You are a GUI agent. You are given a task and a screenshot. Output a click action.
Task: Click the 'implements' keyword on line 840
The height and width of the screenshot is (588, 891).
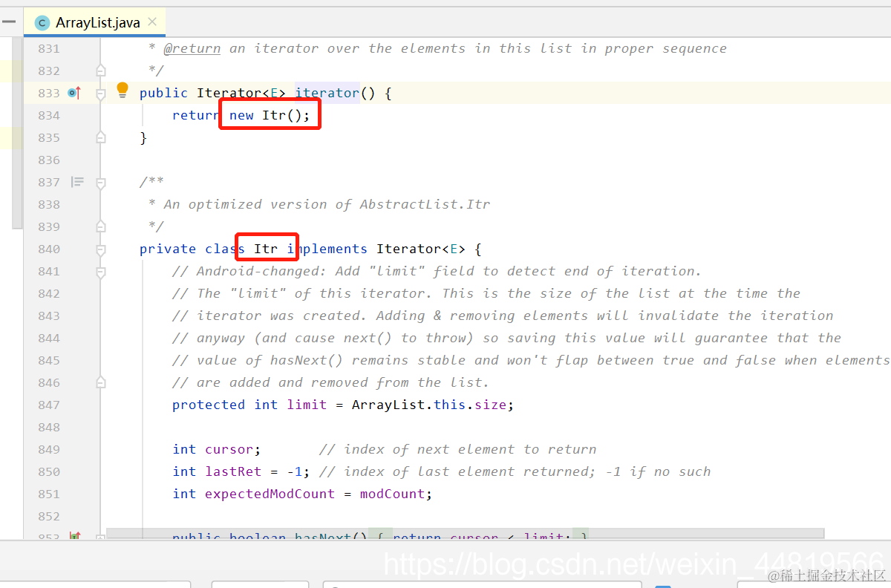tap(327, 249)
